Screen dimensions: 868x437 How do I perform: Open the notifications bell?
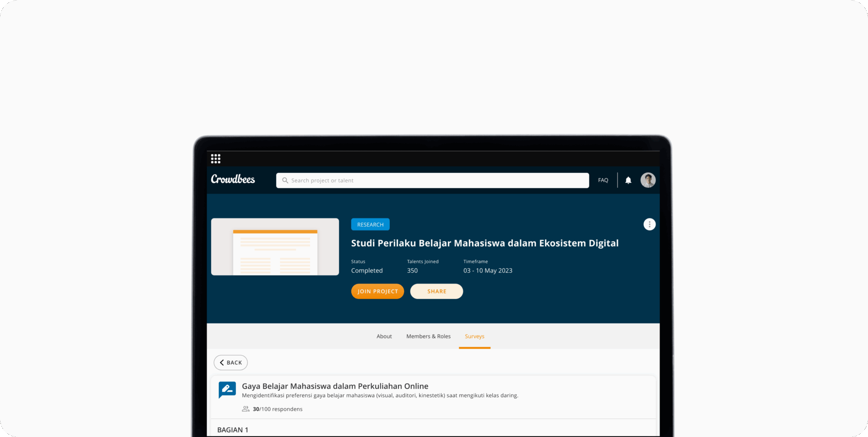(628, 180)
